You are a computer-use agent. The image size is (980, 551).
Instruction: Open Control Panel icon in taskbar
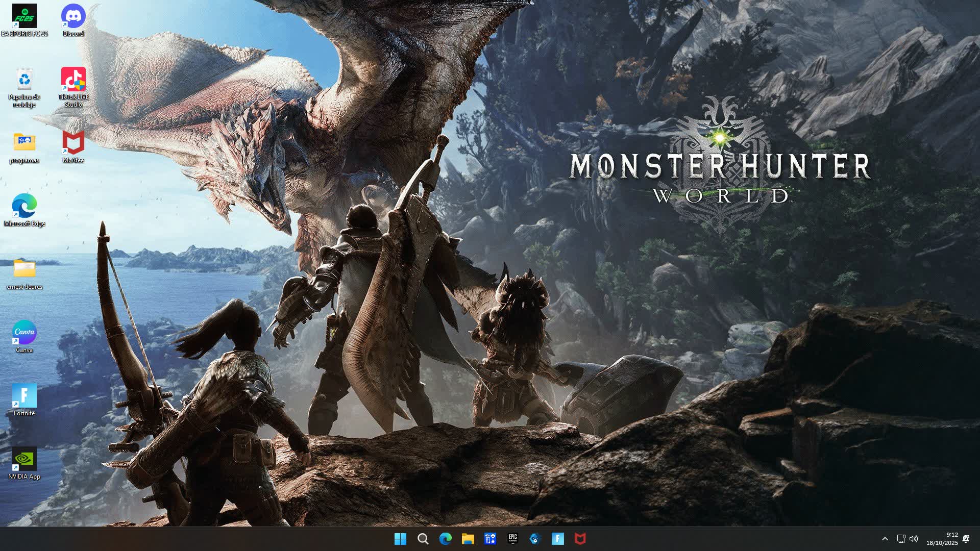[x=491, y=539]
